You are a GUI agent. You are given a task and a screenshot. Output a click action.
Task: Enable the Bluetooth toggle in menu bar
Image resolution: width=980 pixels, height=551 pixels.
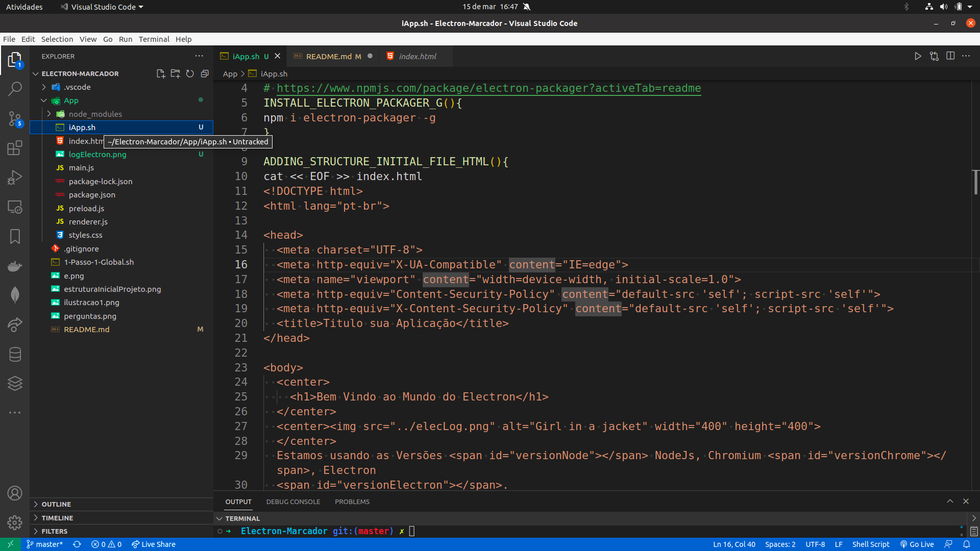click(906, 6)
